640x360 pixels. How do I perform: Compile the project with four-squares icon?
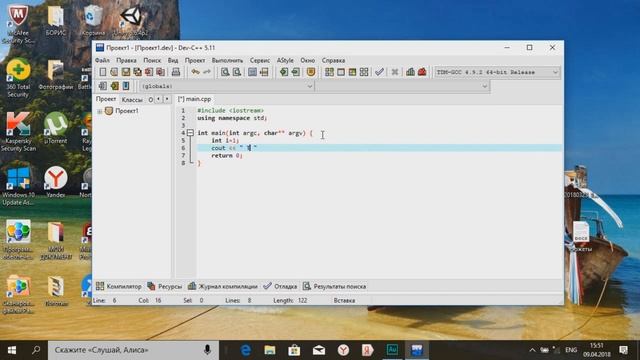329,72
